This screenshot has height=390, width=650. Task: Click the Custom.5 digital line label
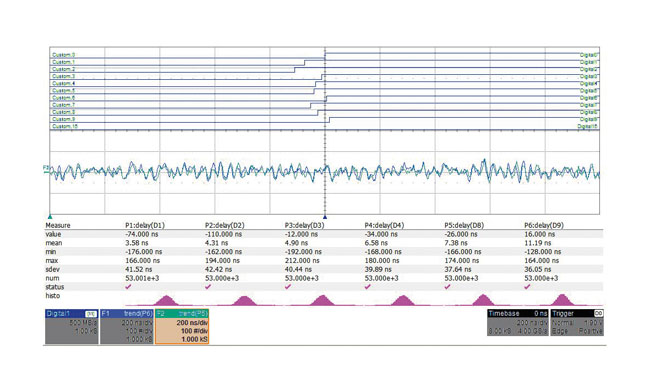point(63,90)
